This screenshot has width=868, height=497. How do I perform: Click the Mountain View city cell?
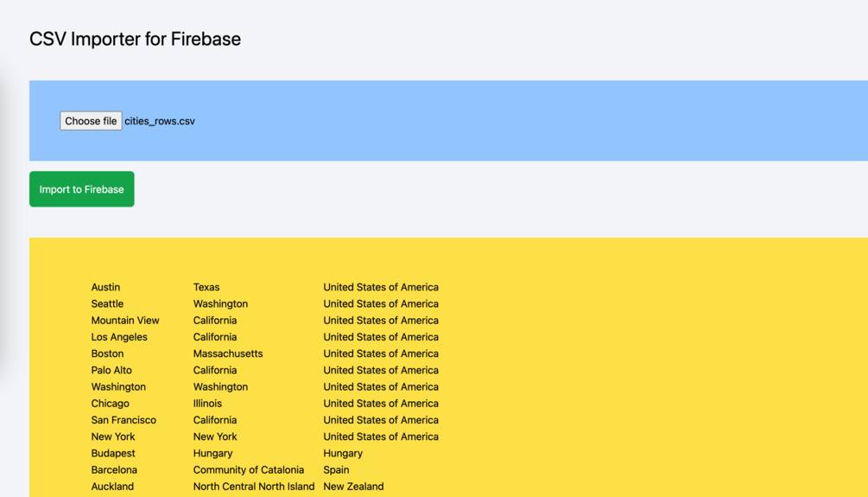pos(125,321)
